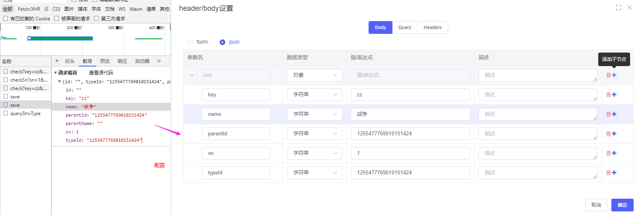Click the 确定 confirm button
The image size is (644, 215).
[x=622, y=205]
